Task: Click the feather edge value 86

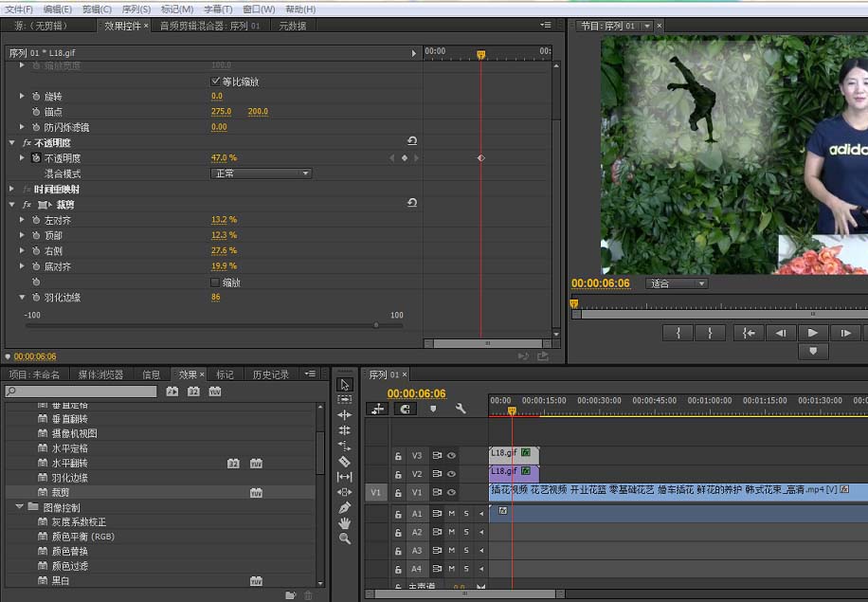Action: coord(215,298)
